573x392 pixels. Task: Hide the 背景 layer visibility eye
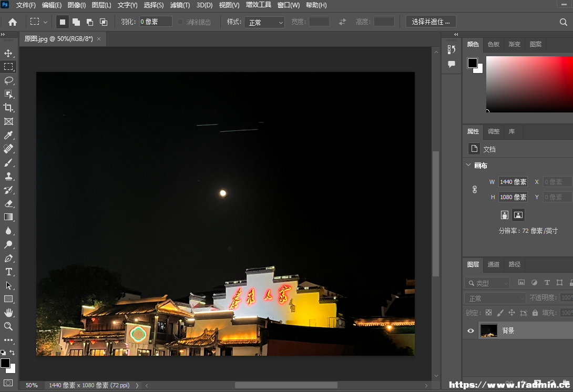point(470,331)
